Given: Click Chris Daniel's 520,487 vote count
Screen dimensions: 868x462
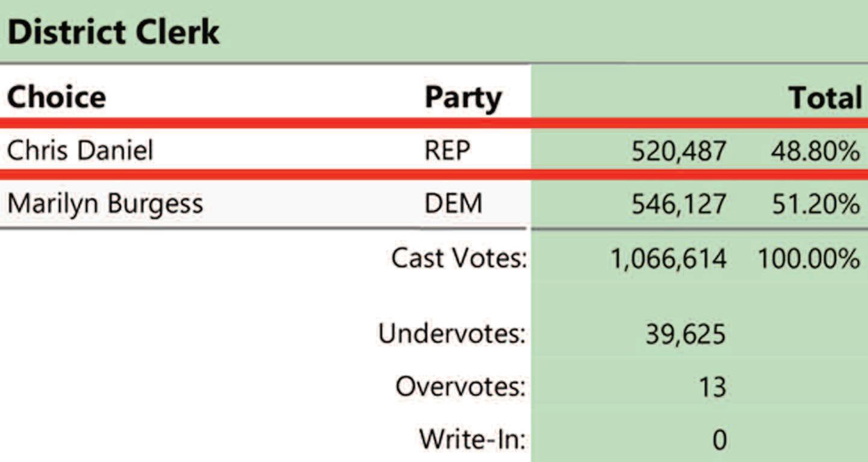Looking at the screenshot, I should pyautogui.click(x=678, y=152).
